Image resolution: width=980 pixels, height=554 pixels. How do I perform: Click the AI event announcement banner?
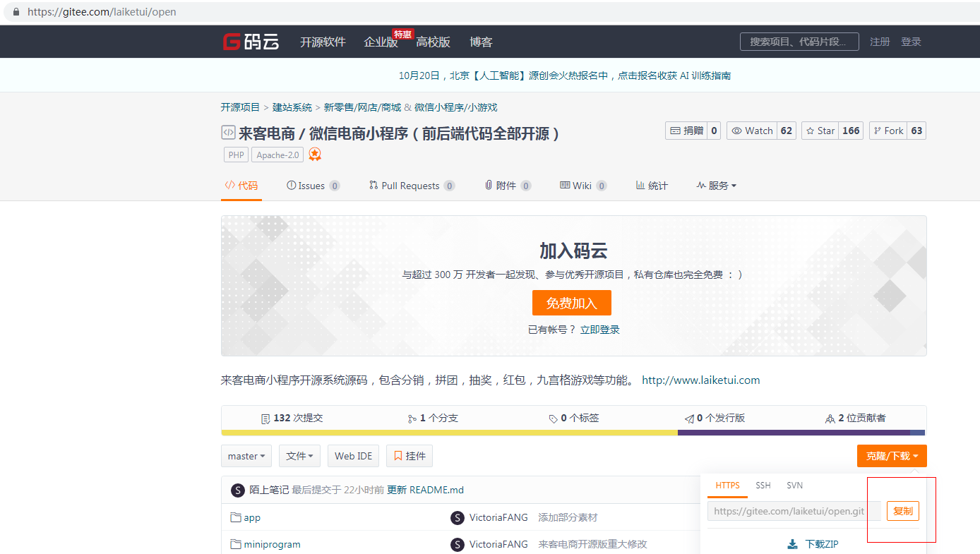pyautogui.click(x=565, y=76)
